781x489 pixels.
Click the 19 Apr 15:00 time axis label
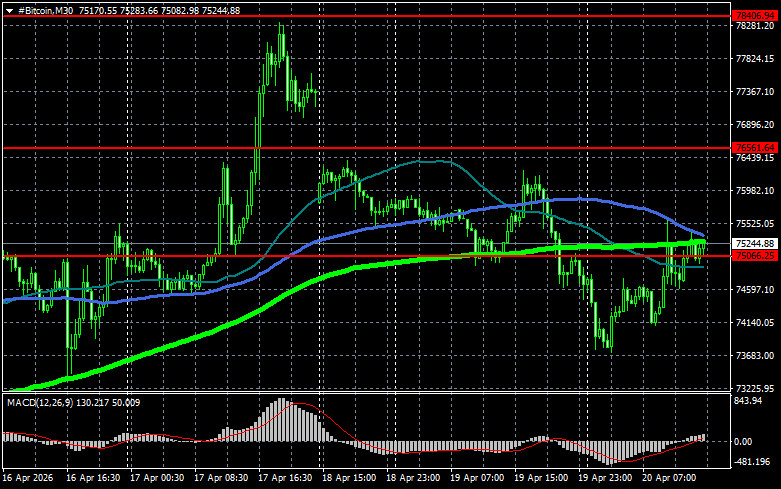click(x=541, y=478)
